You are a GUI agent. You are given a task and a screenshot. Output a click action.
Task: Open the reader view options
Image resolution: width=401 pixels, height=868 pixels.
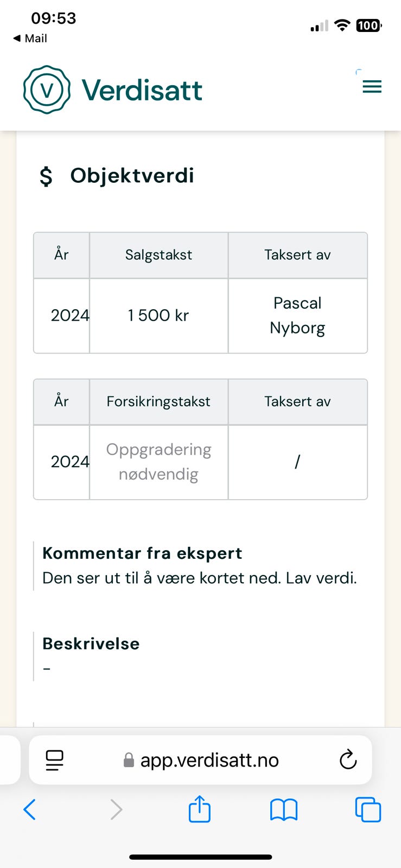54,759
